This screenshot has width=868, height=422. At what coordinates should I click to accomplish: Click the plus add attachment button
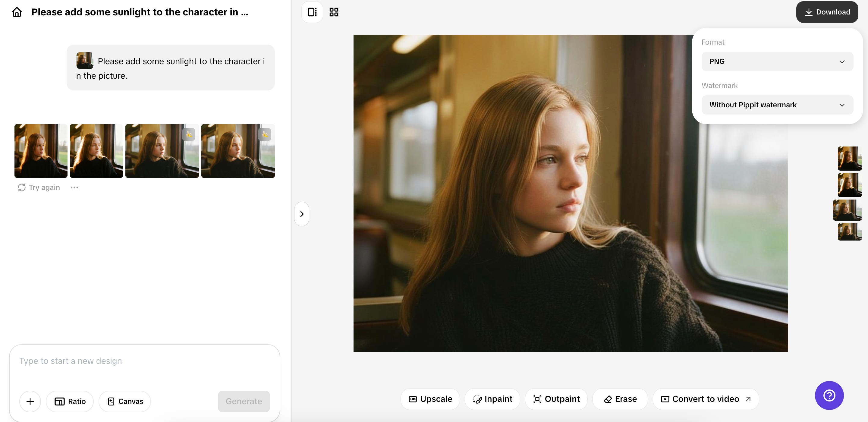[x=30, y=401]
